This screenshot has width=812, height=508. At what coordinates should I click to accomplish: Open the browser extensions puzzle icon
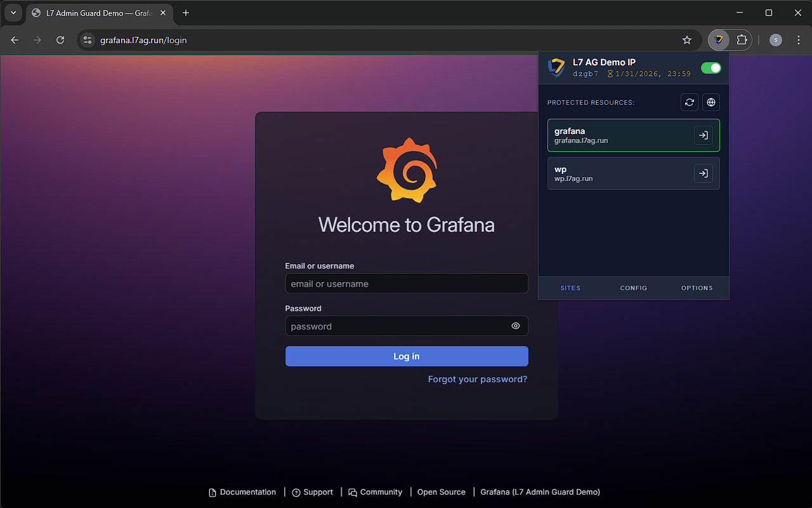tap(740, 39)
